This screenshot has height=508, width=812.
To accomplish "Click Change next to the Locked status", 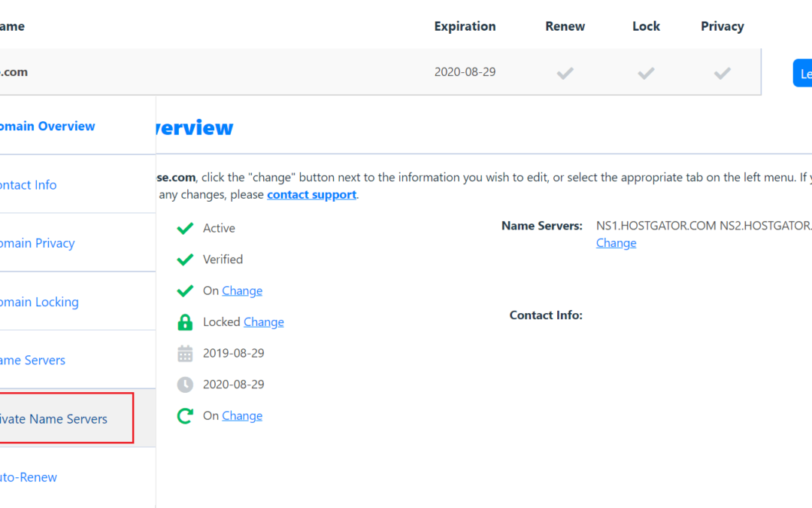I will coord(263,321).
